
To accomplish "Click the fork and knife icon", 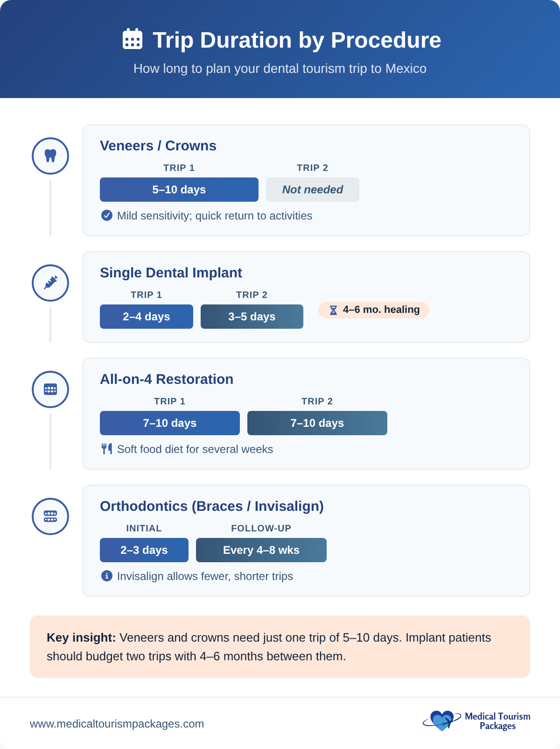I will 107,449.
